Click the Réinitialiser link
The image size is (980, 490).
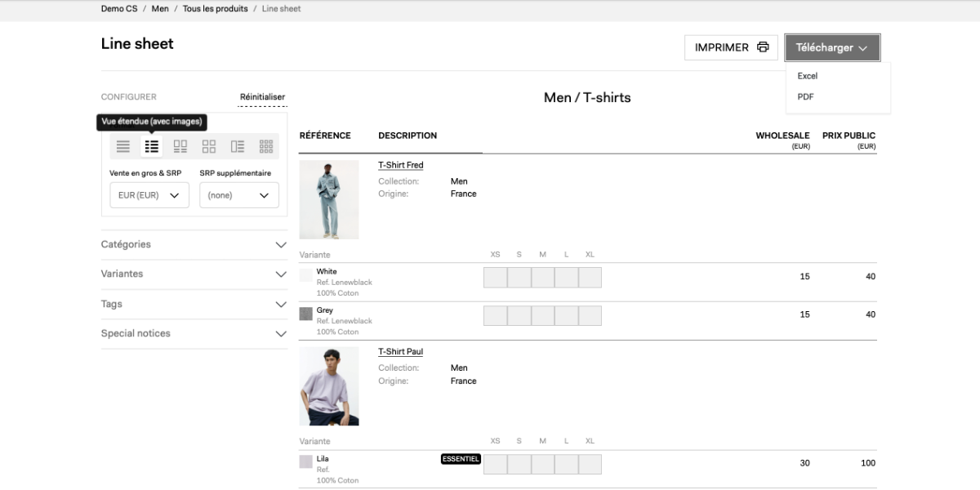(x=262, y=97)
